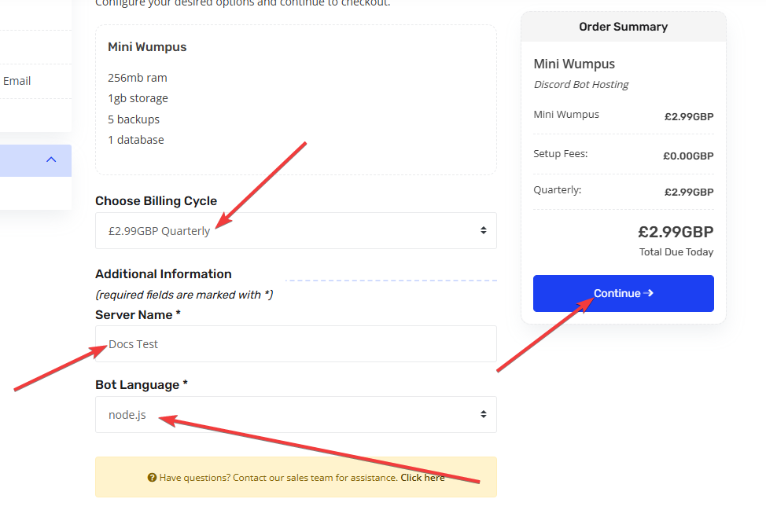
Task: Click the Mini Wumpus product card heading
Action: [147, 47]
